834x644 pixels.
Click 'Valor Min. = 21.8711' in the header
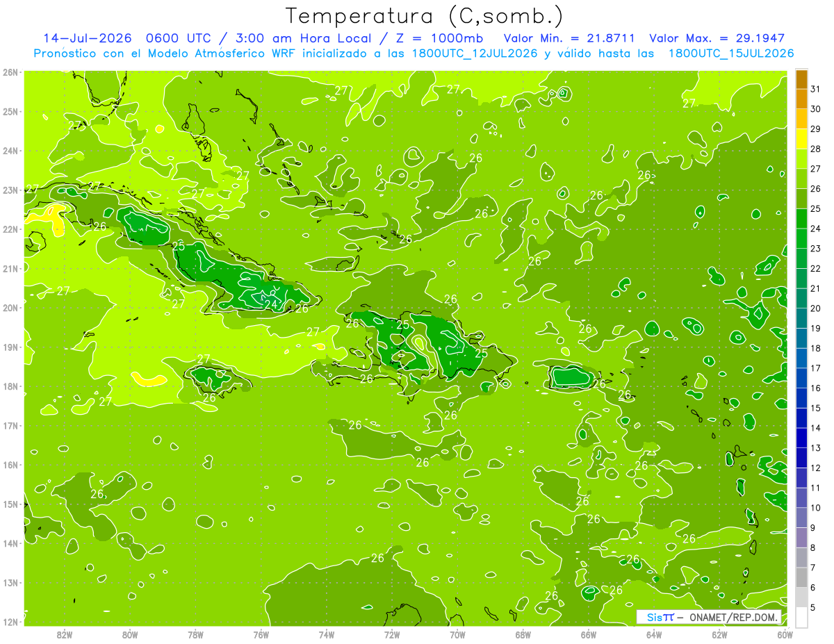click(569, 38)
